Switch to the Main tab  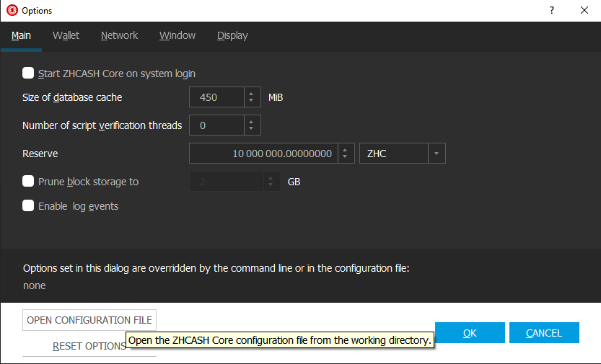(21, 35)
